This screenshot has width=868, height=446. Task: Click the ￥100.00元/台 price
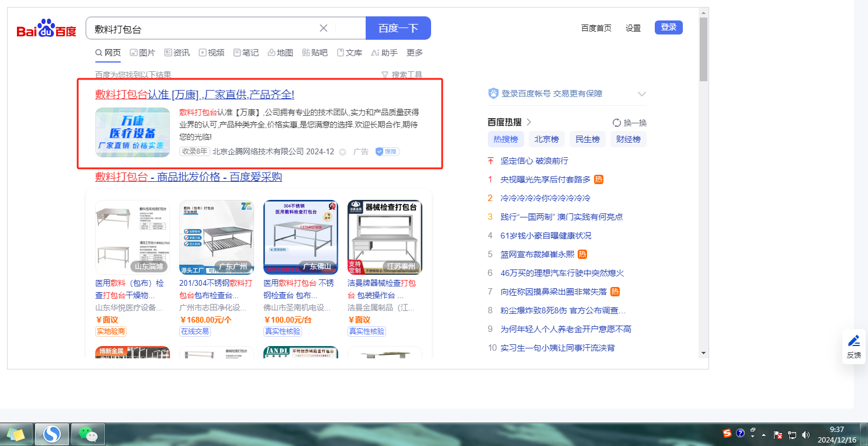click(288, 320)
